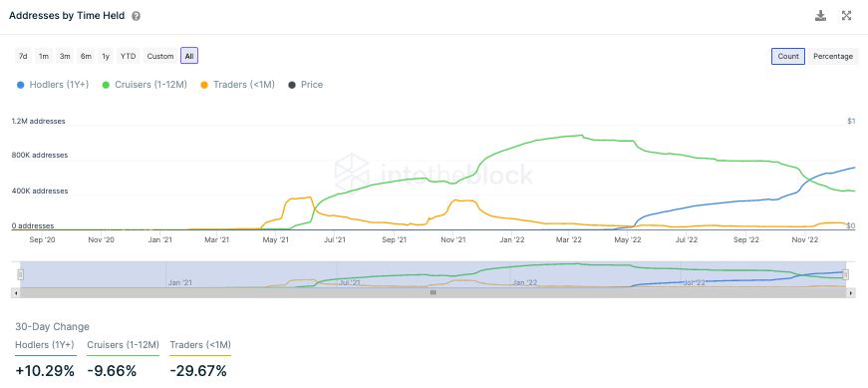Expand chart to fullscreen
This screenshot has width=868, height=388.
846,16
